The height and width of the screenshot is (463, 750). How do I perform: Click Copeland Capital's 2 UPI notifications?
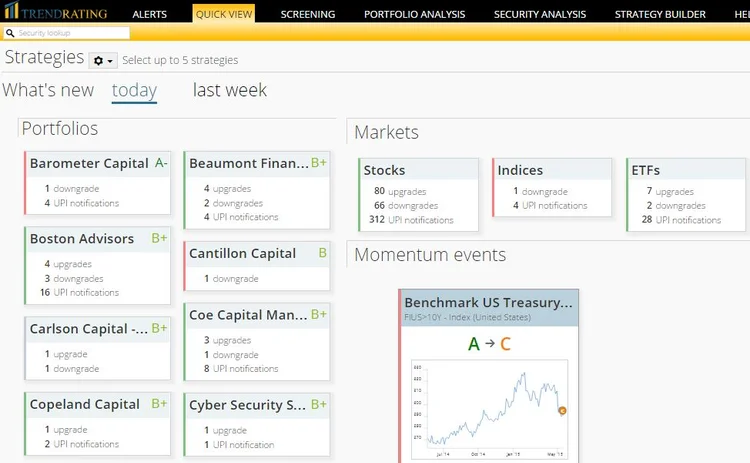pos(82,444)
